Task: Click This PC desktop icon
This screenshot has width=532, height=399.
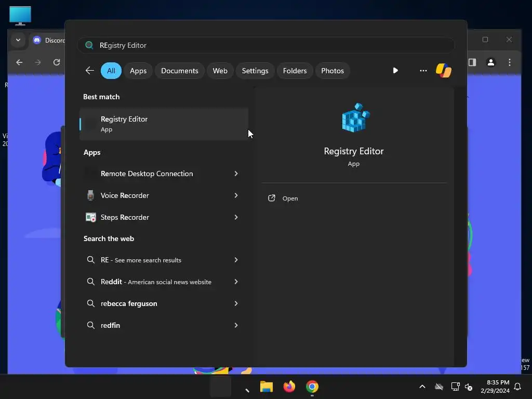Action: click(20, 16)
